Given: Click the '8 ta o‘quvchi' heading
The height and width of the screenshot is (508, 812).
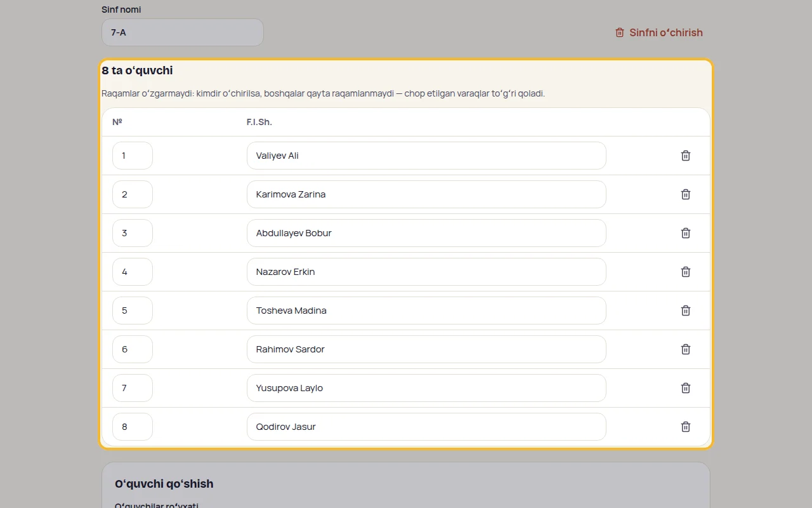Looking at the screenshot, I should click(x=137, y=70).
